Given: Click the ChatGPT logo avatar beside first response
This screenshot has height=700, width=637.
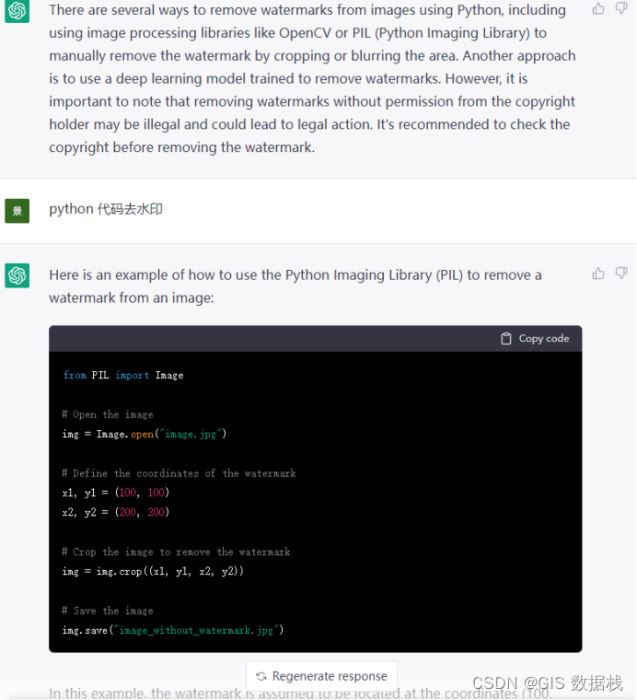Looking at the screenshot, I should [17, 11].
